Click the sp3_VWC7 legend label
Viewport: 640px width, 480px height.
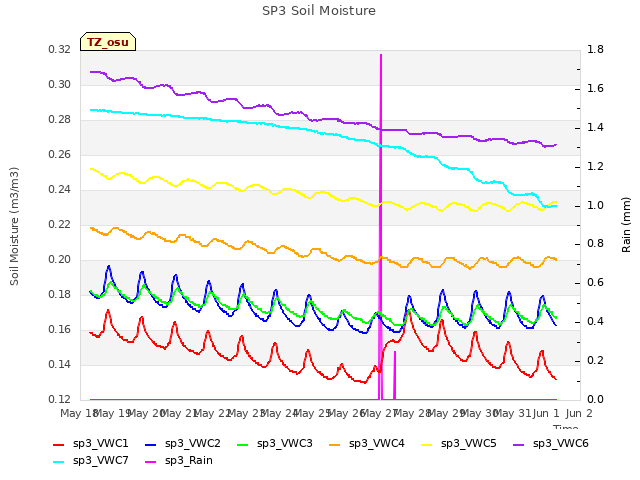click(100, 460)
